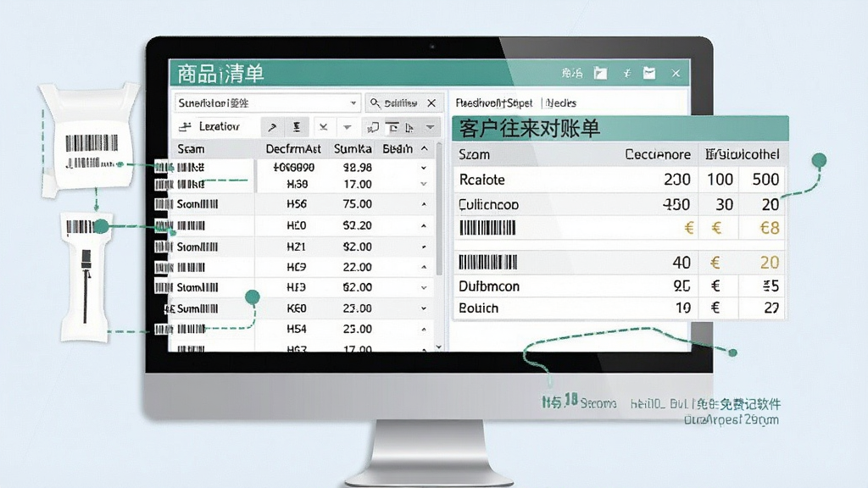868x488 pixels.
Task: Select the H56 code cell
Action: pos(297,204)
